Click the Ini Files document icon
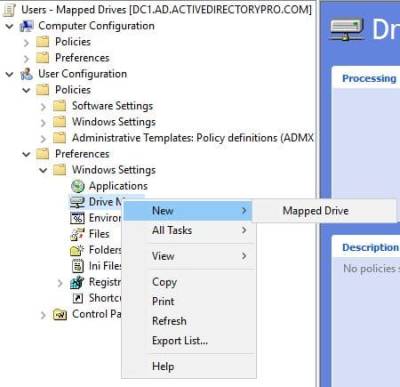The image size is (400, 387). [78, 266]
